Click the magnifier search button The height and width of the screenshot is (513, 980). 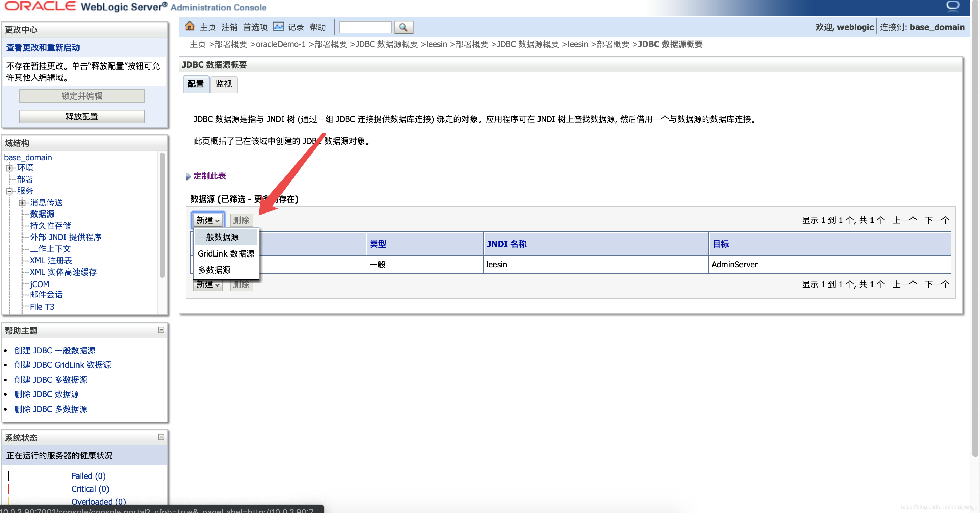point(403,27)
